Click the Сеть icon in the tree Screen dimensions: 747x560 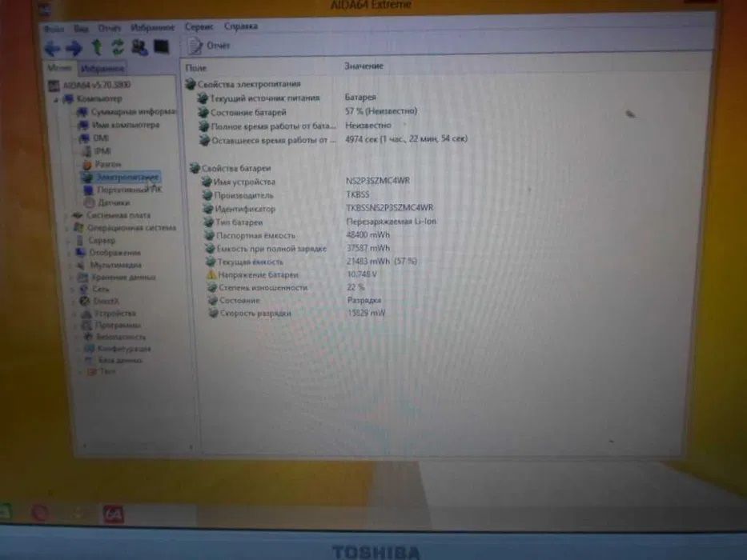tap(84, 289)
